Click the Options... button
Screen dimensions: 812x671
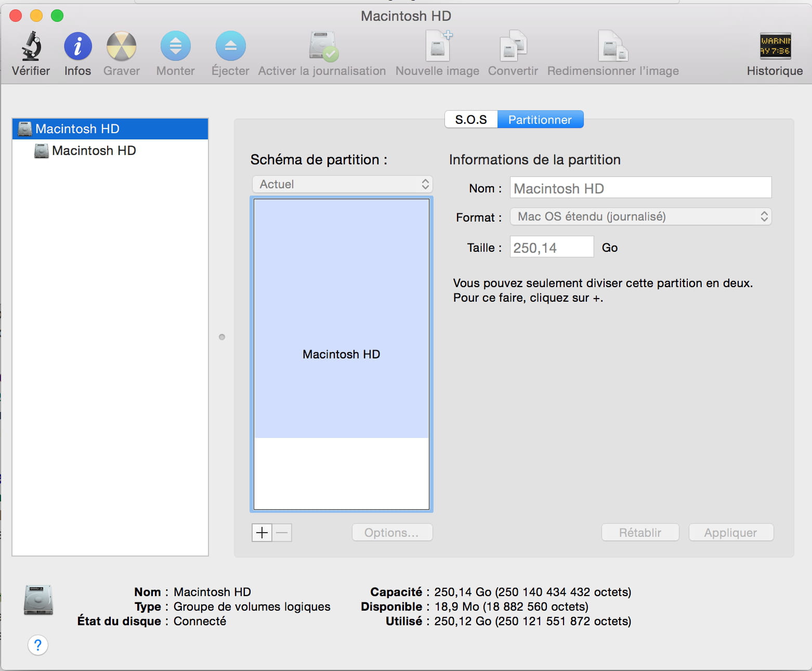(392, 533)
